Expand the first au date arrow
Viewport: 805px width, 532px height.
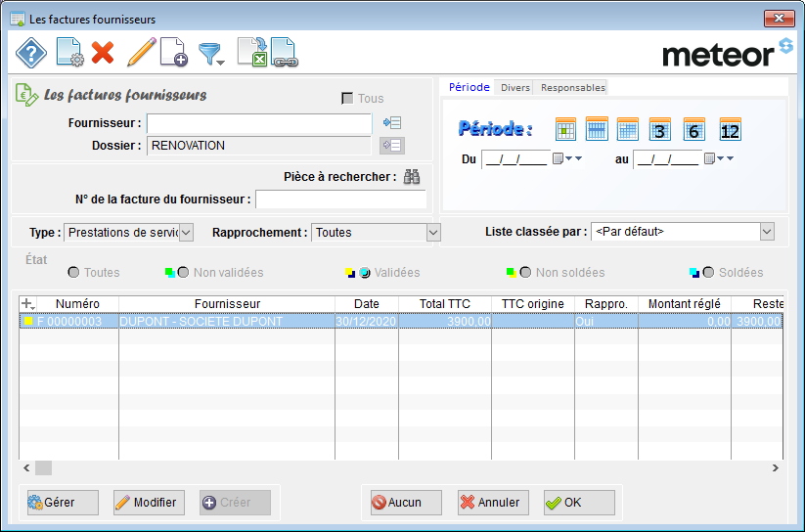[x=721, y=158]
